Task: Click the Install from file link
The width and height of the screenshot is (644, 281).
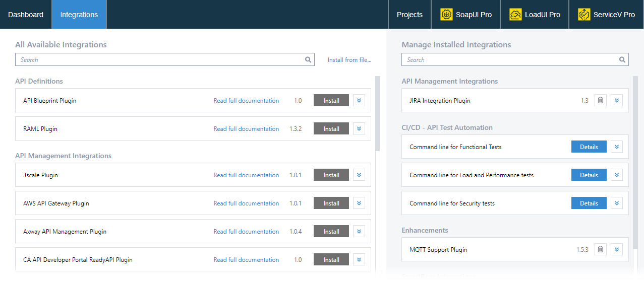Action: coord(349,59)
